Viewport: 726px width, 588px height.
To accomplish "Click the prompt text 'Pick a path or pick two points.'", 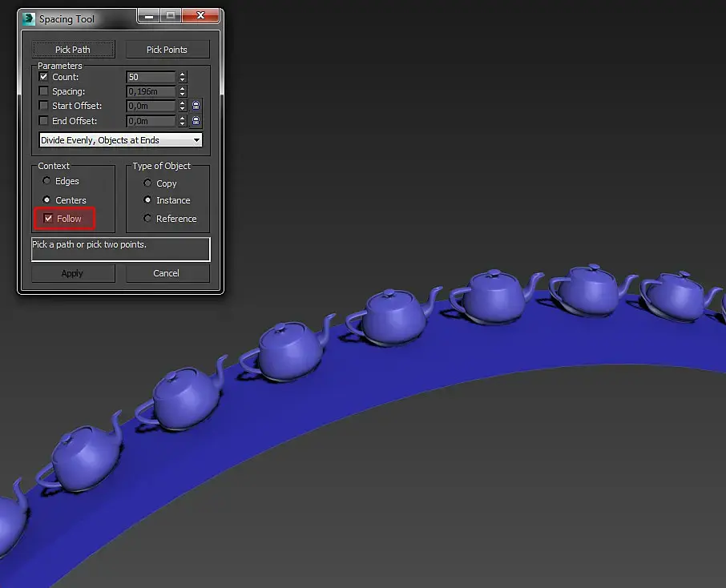I will click(x=90, y=244).
